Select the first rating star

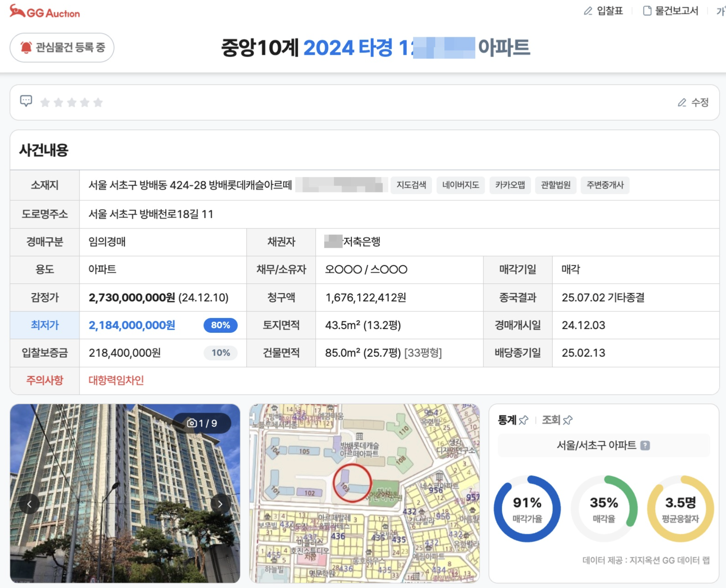click(x=45, y=103)
